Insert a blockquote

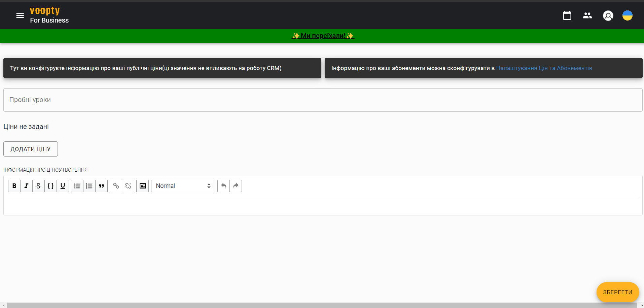point(101,186)
